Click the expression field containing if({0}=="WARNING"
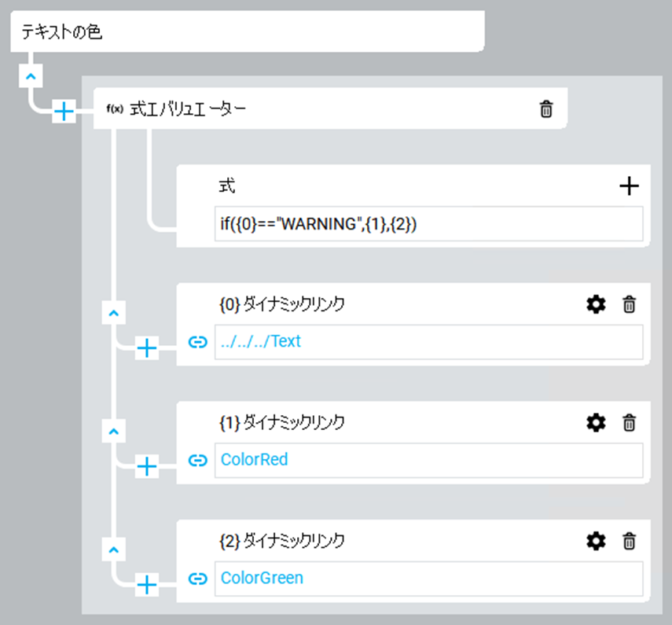 [428, 224]
